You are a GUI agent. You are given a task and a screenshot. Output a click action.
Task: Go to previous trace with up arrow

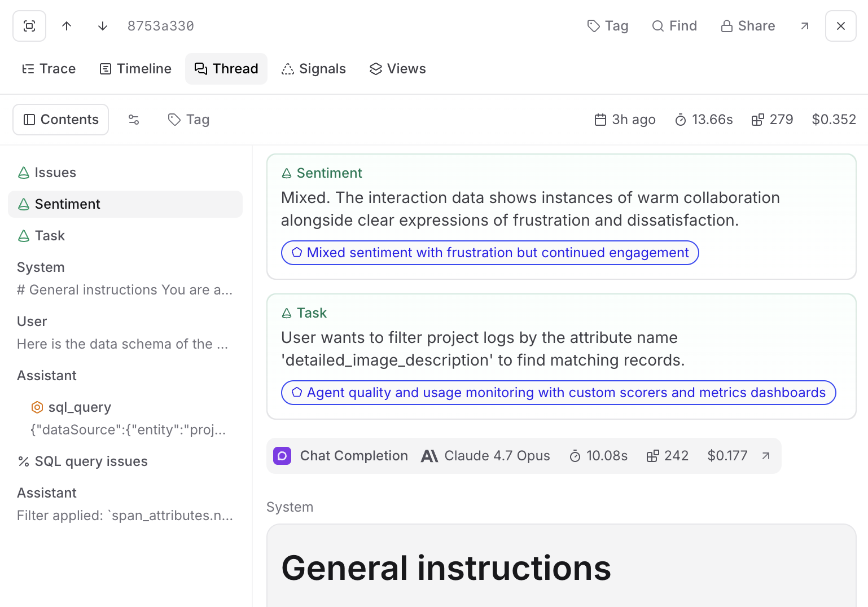(67, 26)
